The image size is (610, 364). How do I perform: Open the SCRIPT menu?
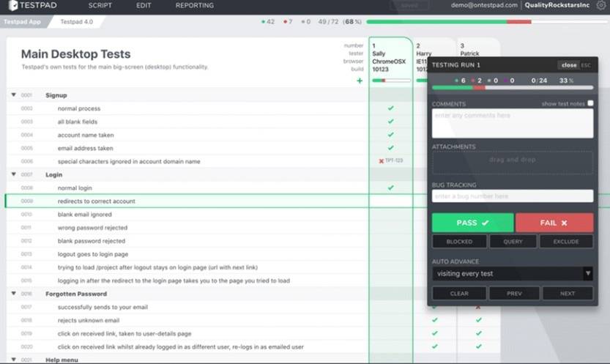coord(100,5)
